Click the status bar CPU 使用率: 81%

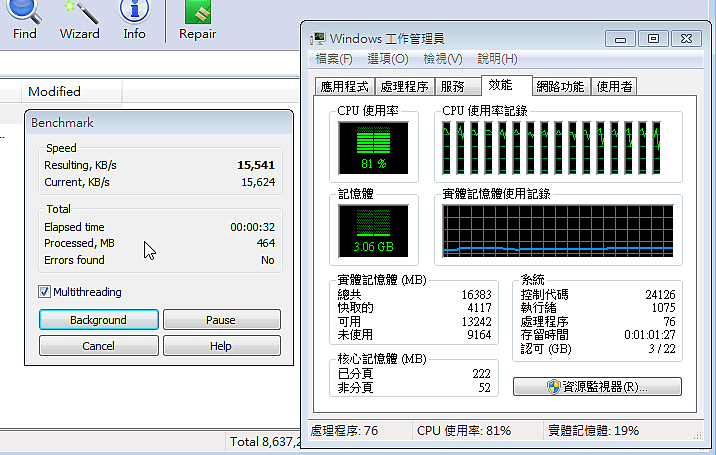pyautogui.click(x=463, y=431)
